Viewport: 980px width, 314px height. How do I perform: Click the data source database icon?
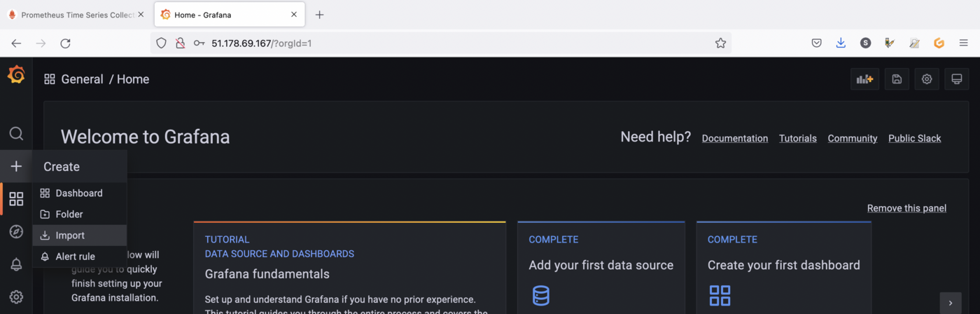click(x=540, y=295)
